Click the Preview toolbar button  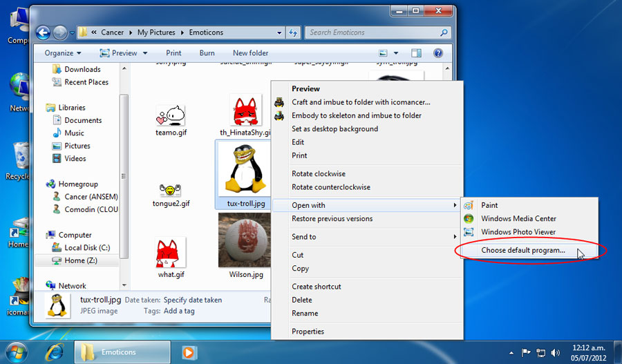(x=118, y=53)
